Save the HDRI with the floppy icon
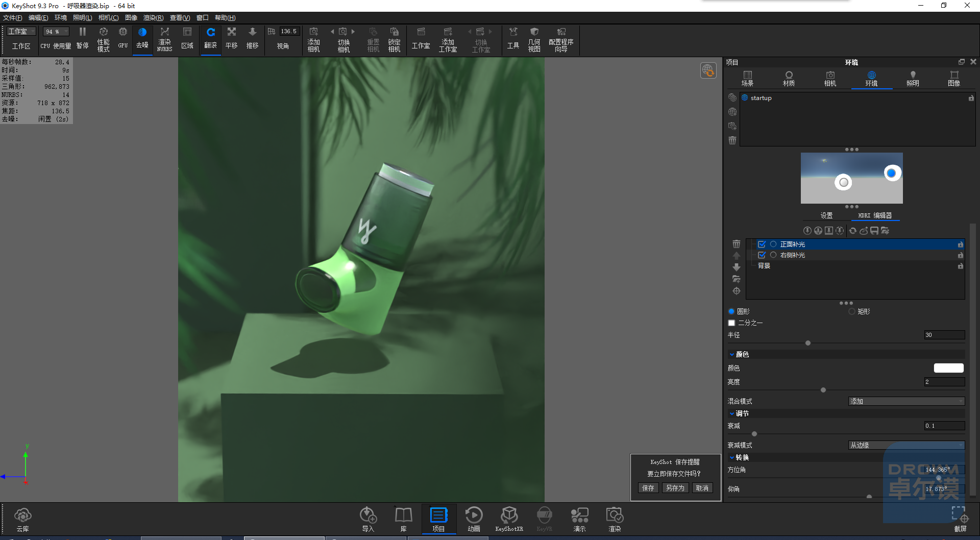The image size is (980, 540). (x=874, y=231)
